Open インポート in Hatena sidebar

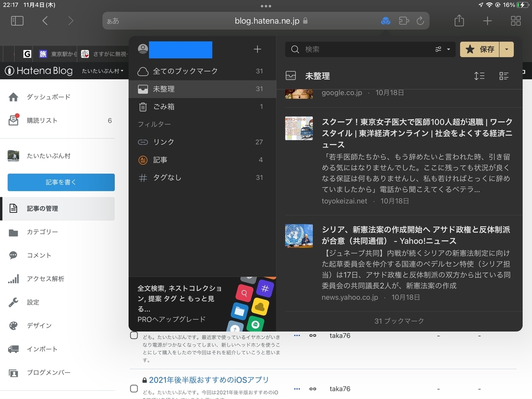coord(42,349)
